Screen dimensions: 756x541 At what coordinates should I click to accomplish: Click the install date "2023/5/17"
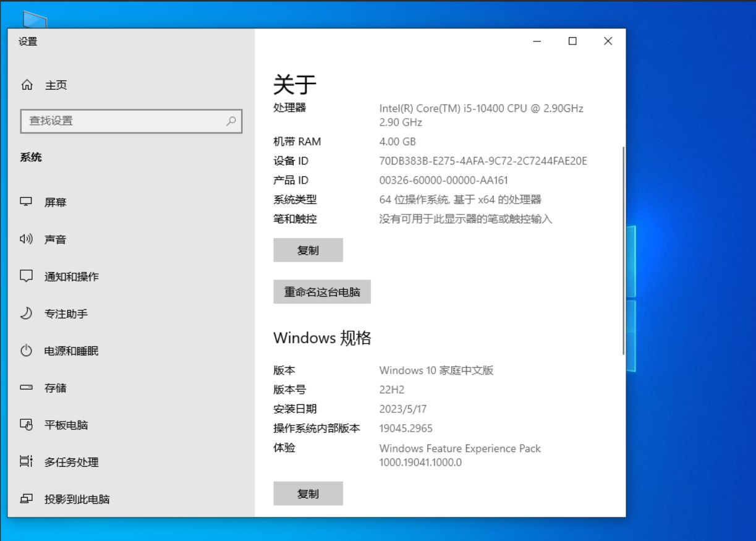(x=403, y=409)
